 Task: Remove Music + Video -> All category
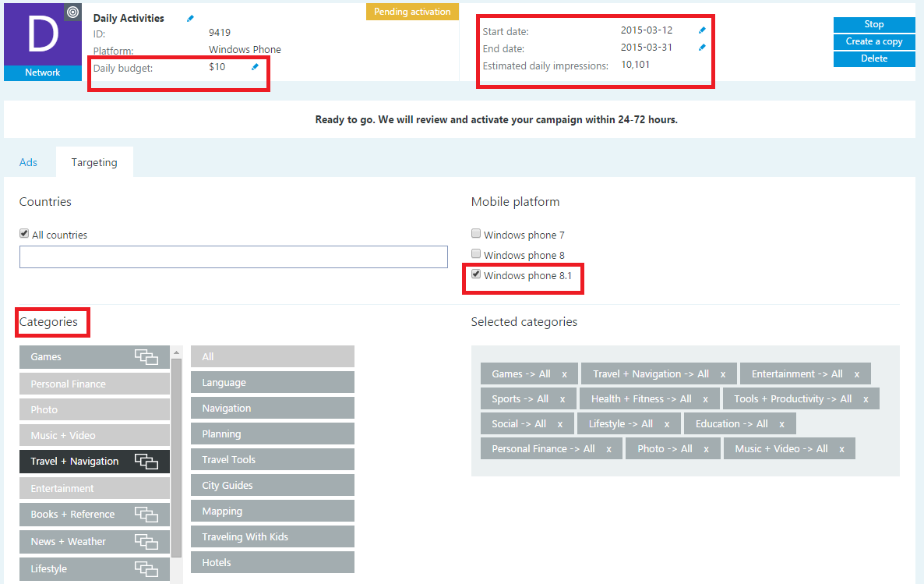point(841,449)
